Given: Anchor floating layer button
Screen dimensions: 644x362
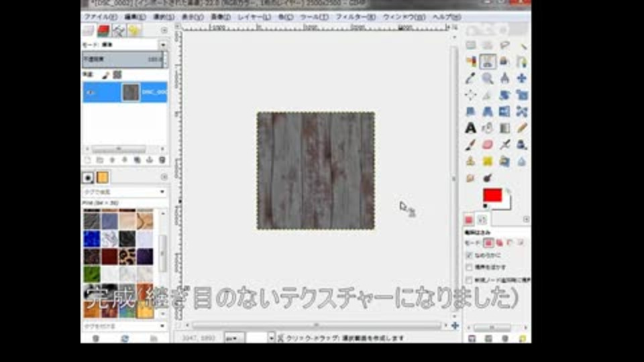Looking at the screenshot, I should pyautogui.click(x=150, y=160).
